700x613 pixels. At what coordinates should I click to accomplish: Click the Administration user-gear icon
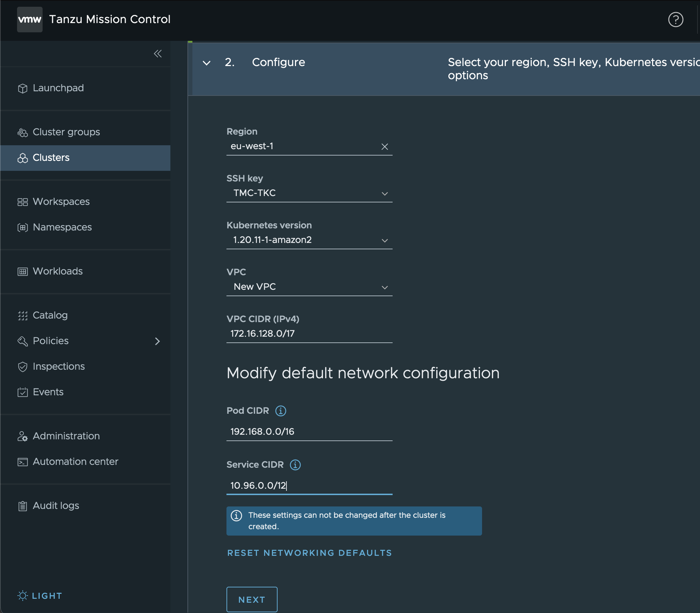[23, 436]
